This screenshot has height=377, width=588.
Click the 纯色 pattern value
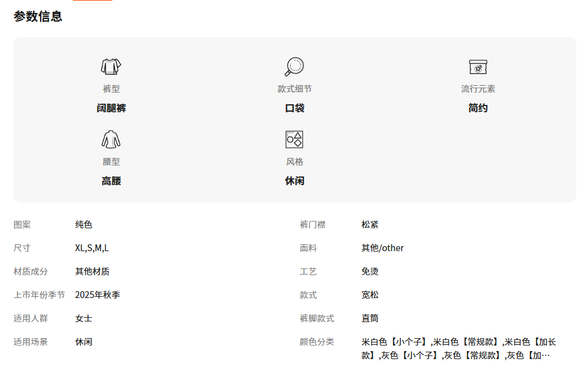tap(84, 225)
